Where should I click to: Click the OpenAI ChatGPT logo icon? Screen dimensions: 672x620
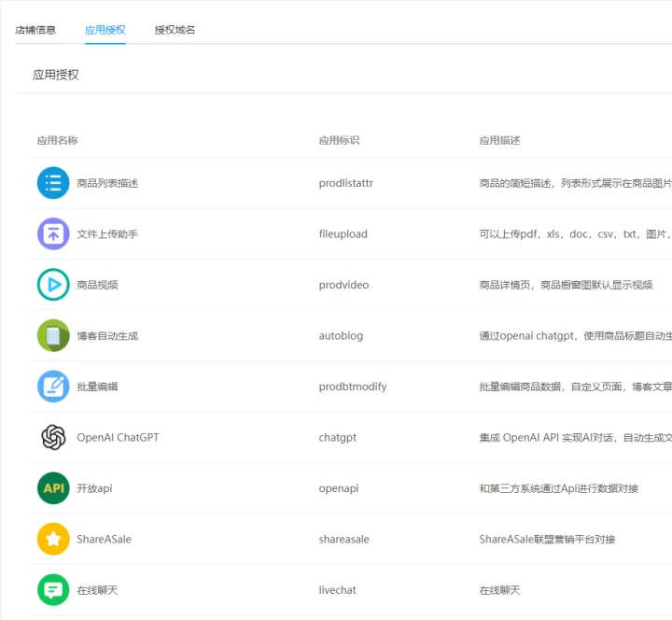click(x=53, y=437)
